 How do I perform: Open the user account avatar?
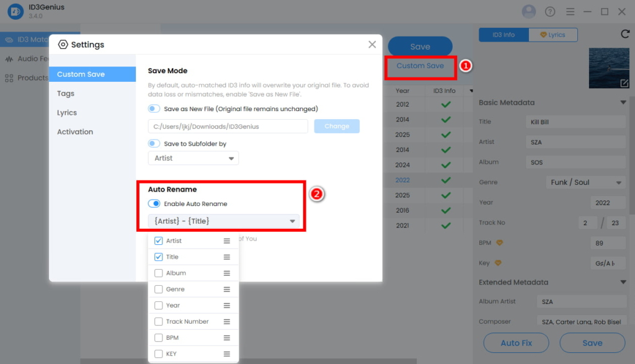click(x=528, y=11)
